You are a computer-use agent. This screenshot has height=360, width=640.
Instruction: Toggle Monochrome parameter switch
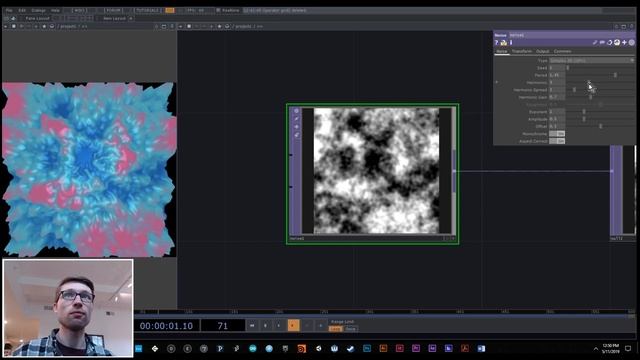point(557,134)
